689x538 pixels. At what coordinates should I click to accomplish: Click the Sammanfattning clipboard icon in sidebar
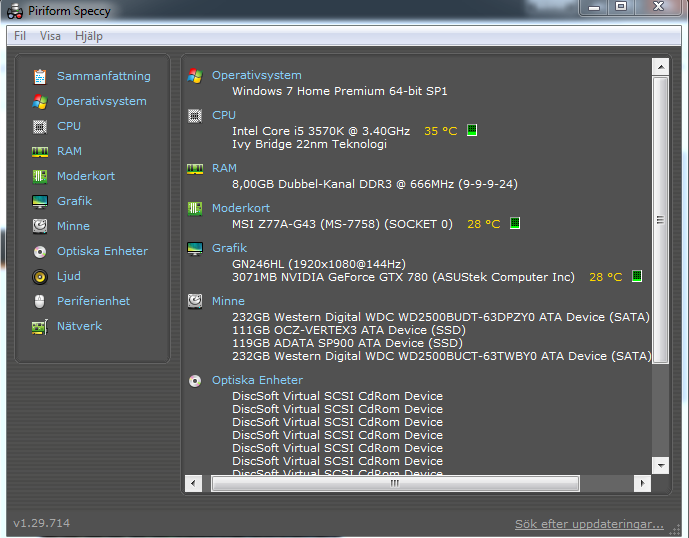[x=40, y=76]
